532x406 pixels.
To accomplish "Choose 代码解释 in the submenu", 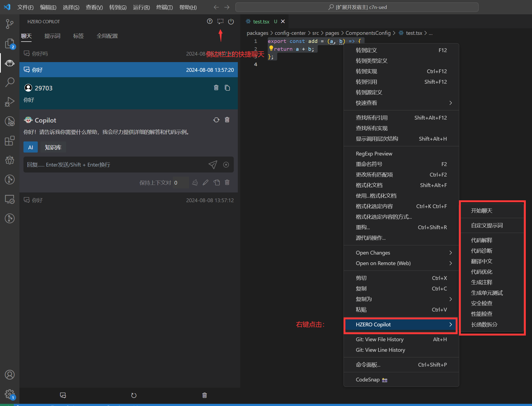I will [x=492, y=240].
